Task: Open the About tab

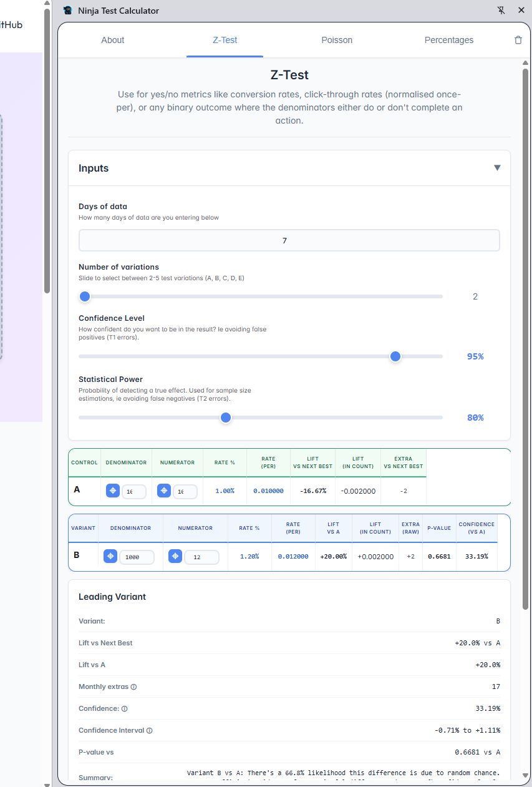Action: click(x=113, y=40)
